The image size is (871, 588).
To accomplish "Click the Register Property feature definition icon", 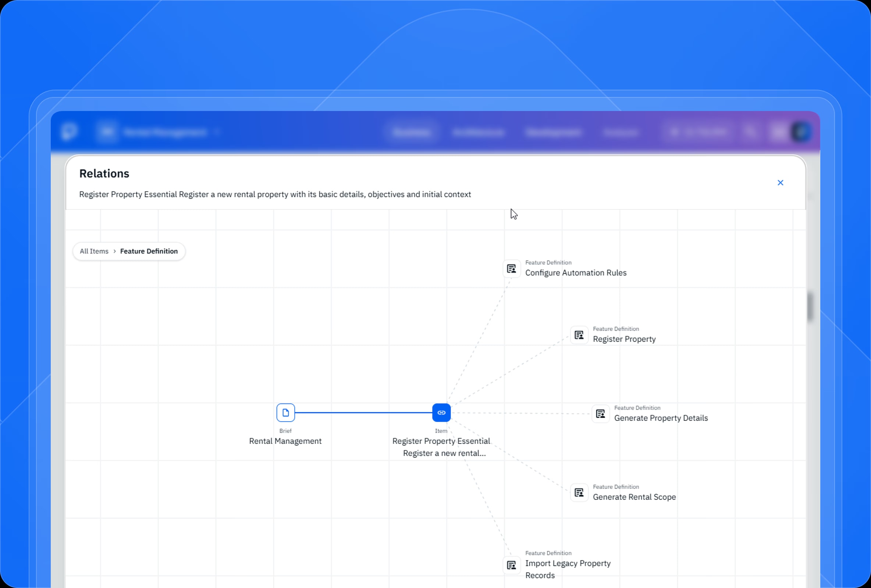I will pyautogui.click(x=579, y=335).
